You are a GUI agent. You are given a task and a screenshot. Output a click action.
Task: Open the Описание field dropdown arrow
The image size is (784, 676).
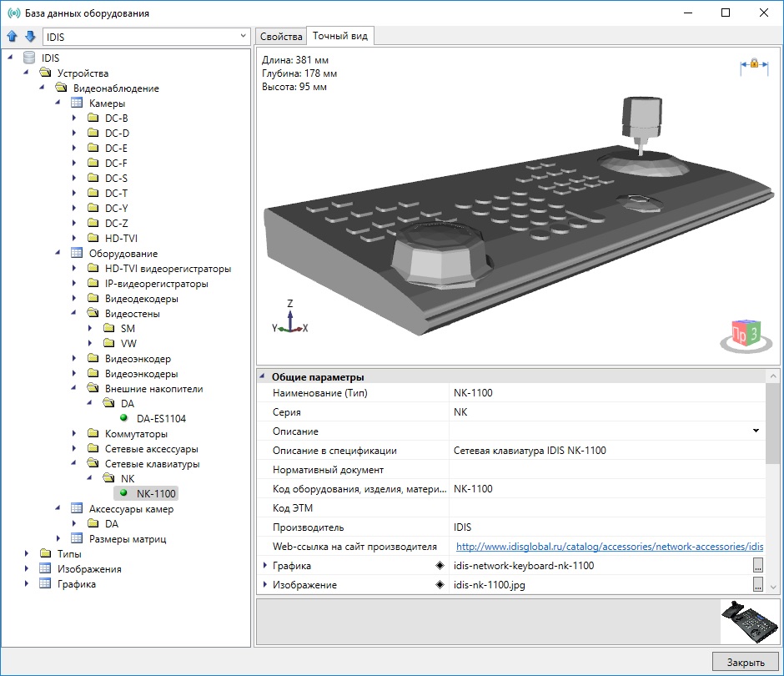pos(756,431)
